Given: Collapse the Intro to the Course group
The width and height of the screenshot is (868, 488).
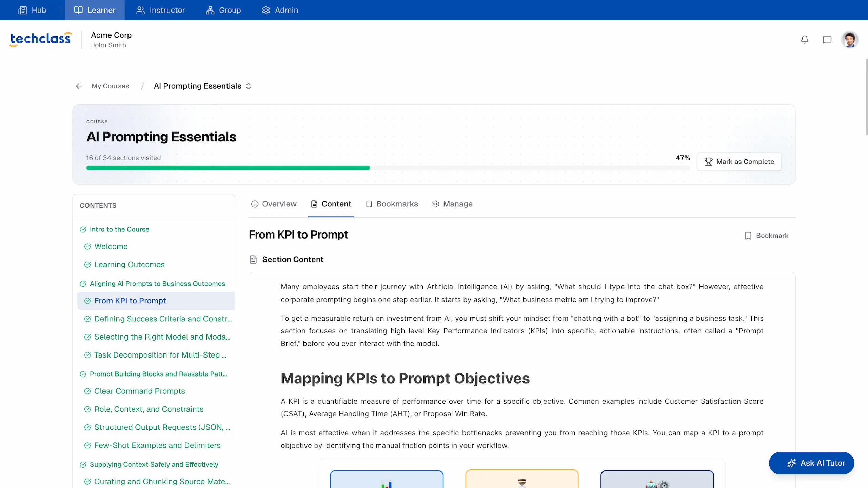Looking at the screenshot, I should (119, 229).
